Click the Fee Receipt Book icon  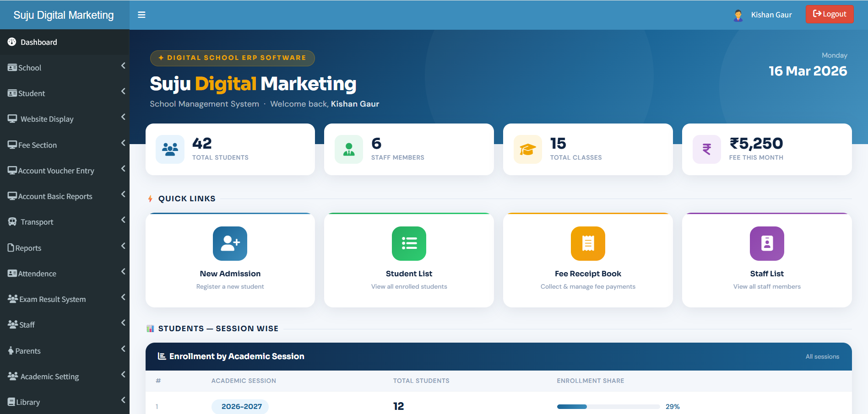pos(588,243)
